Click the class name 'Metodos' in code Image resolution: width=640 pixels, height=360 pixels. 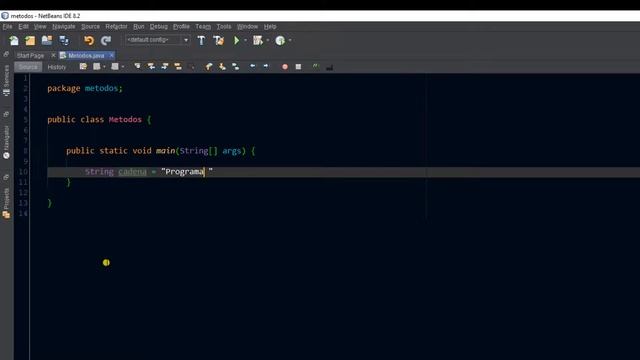click(125, 120)
